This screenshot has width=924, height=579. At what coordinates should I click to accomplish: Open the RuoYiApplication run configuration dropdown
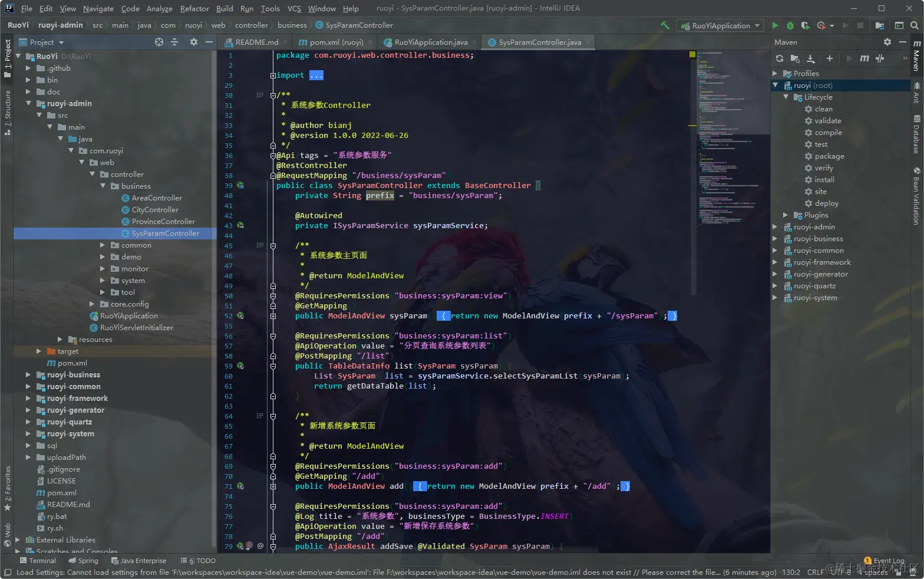(721, 25)
